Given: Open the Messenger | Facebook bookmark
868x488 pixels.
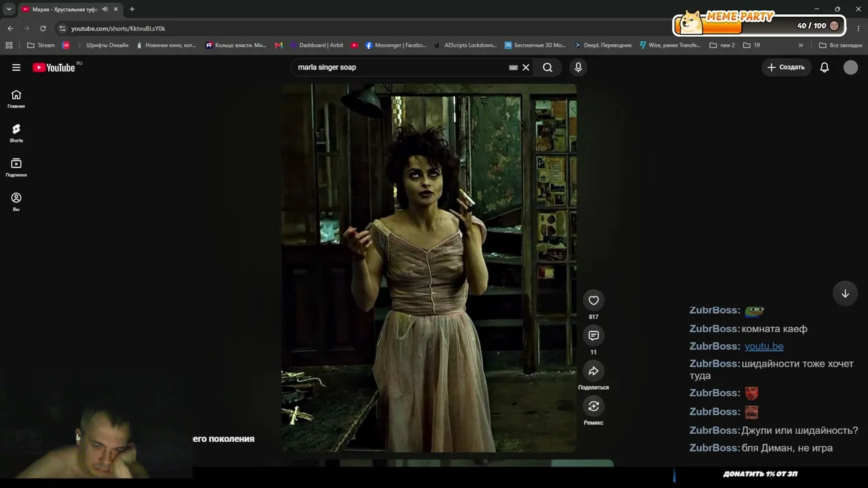Looking at the screenshot, I should [x=396, y=45].
